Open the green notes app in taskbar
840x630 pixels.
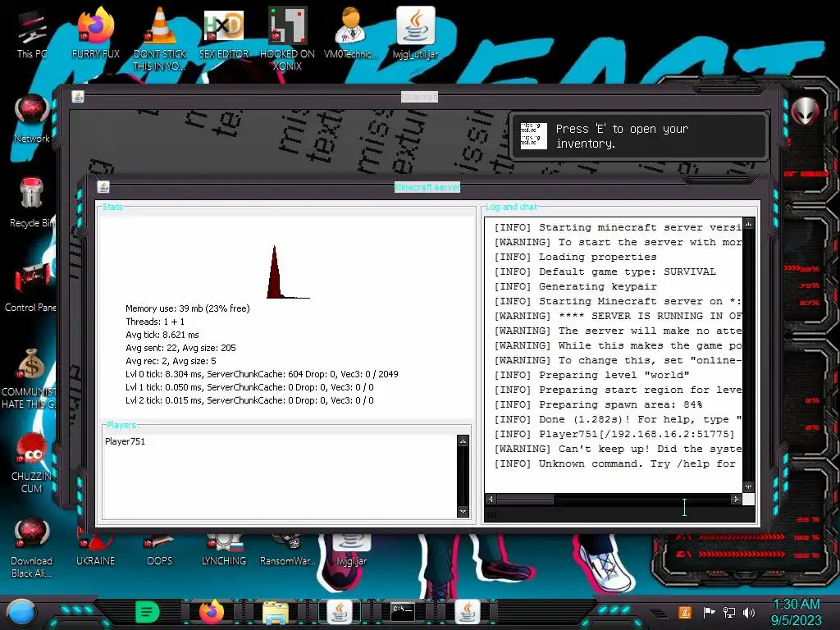[x=148, y=612]
